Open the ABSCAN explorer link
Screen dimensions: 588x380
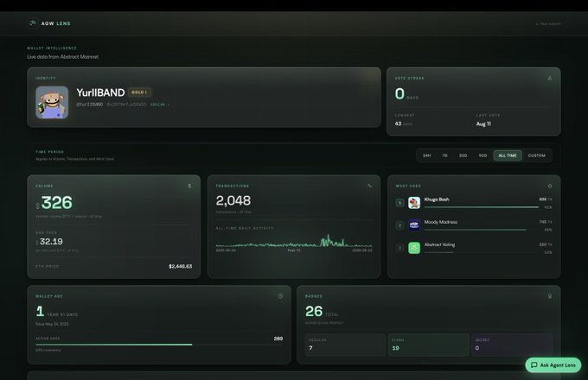[160, 104]
